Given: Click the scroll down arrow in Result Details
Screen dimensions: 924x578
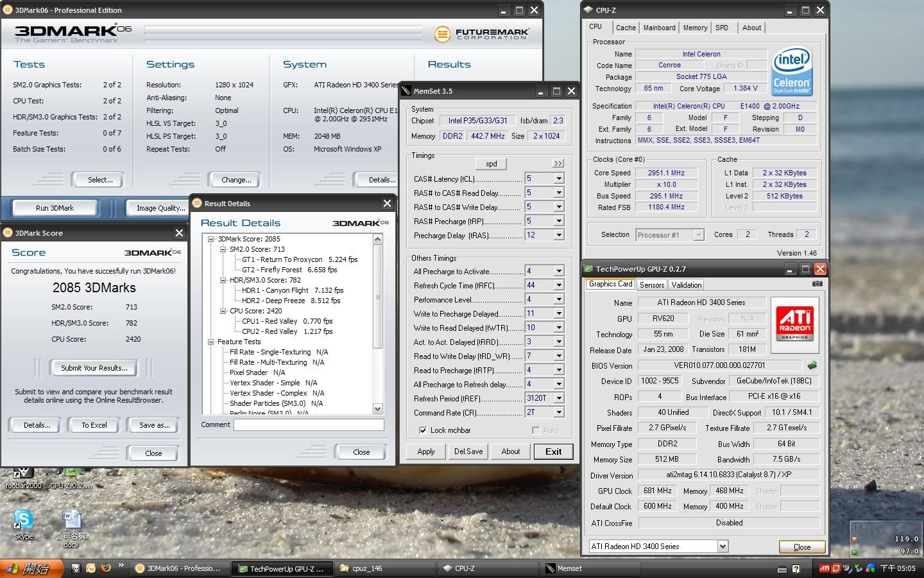Looking at the screenshot, I should 377,408.
